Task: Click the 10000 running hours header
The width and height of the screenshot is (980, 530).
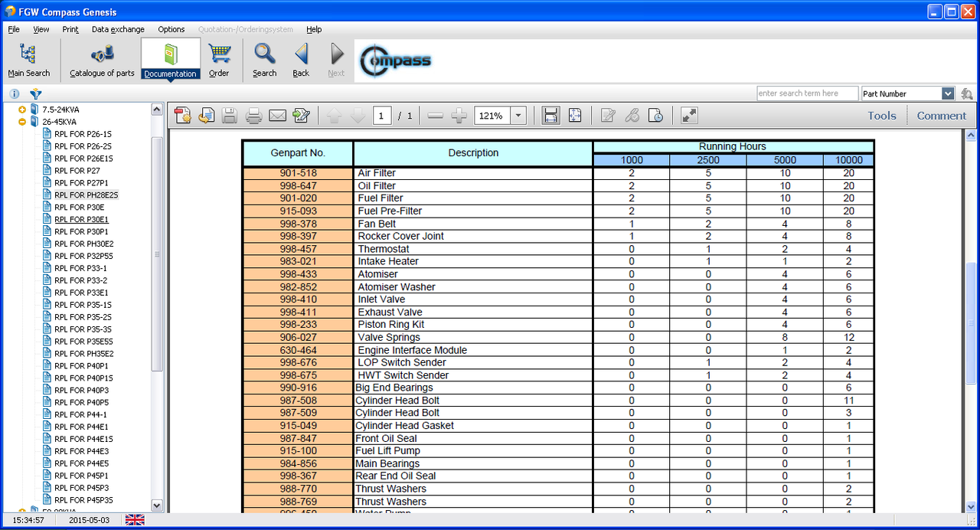Action: coord(848,160)
